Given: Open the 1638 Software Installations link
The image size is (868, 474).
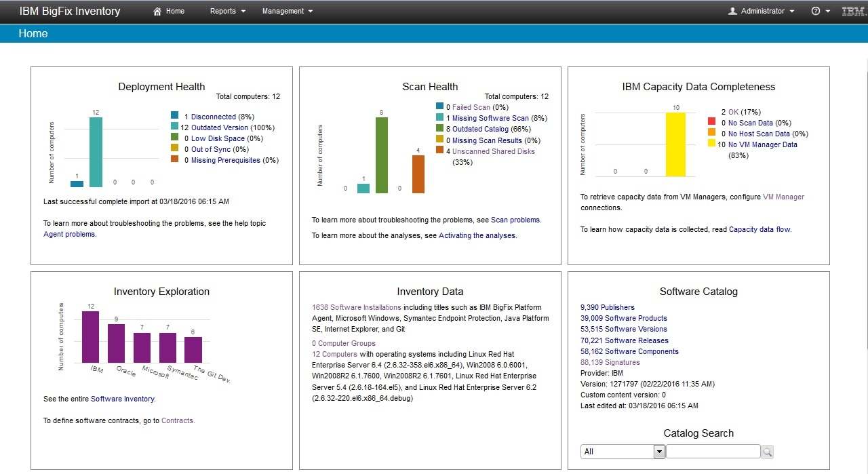Looking at the screenshot, I should (x=357, y=307).
